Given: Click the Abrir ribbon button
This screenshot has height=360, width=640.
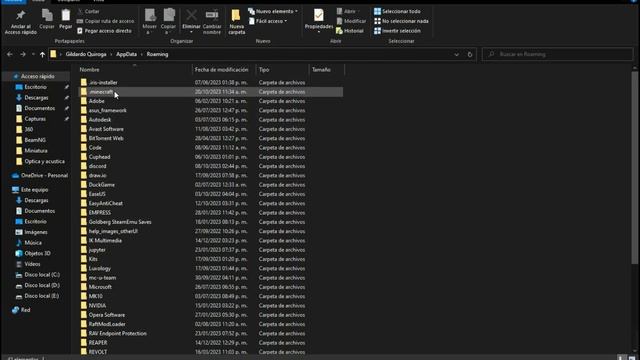Looking at the screenshot, I should coord(347,11).
